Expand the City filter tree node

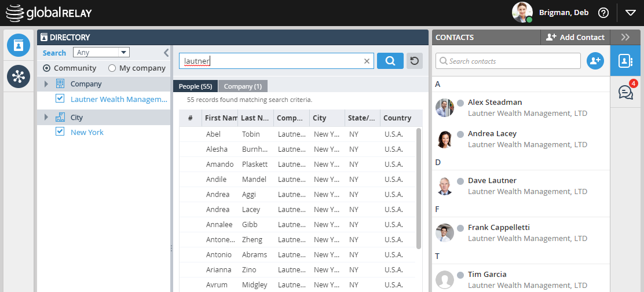coord(46,118)
